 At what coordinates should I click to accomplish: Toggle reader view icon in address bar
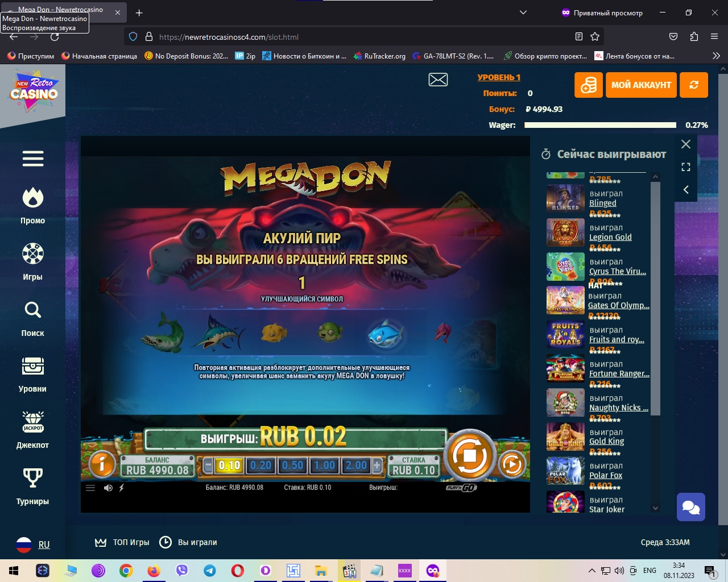[x=579, y=36]
